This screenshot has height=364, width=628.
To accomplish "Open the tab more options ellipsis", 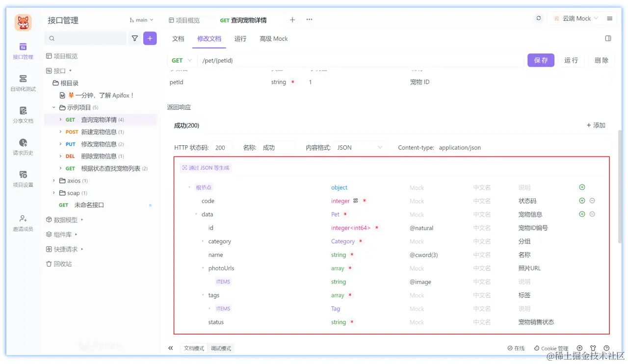I will (x=309, y=20).
